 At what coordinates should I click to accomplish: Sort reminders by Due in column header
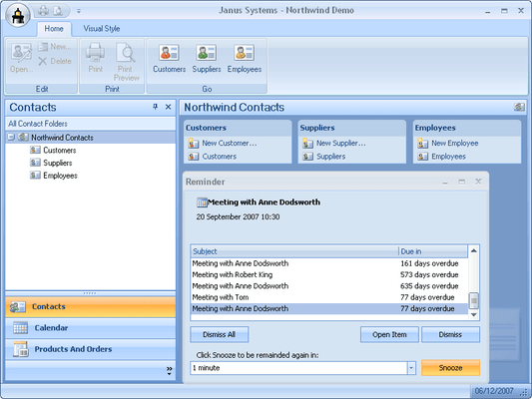click(433, 251)
